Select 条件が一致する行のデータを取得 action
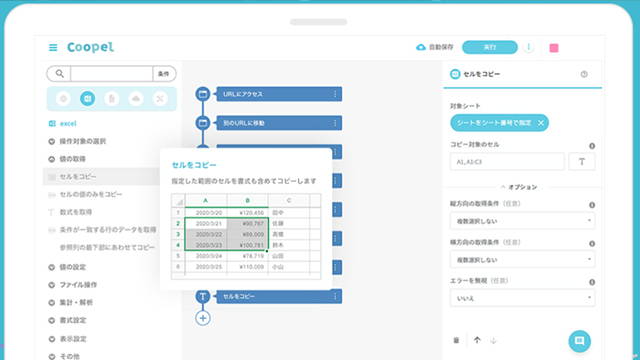The height and width of the screenshot is (360, 640). (x=108, y=230)
